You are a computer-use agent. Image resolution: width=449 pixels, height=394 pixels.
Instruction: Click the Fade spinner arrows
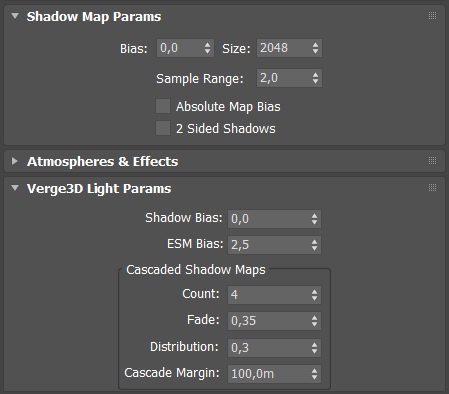tap(314, 321)
